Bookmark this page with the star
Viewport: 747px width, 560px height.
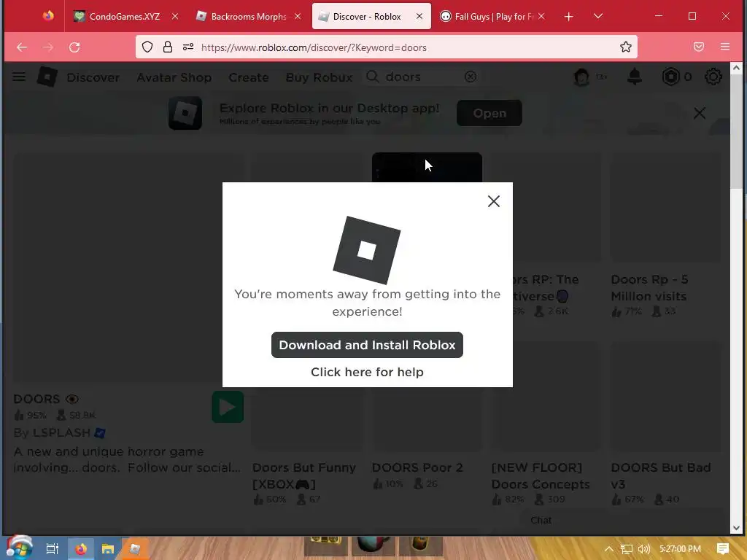click(625, 47)
